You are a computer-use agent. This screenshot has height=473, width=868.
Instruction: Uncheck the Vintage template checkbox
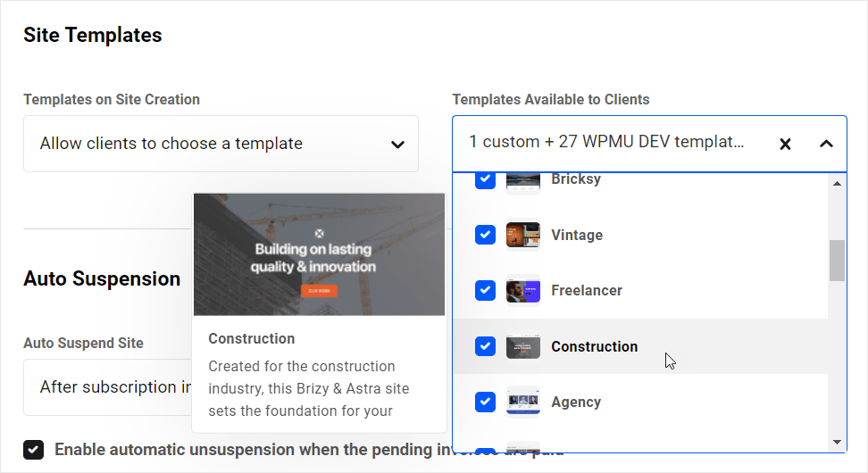coord(485,235)
